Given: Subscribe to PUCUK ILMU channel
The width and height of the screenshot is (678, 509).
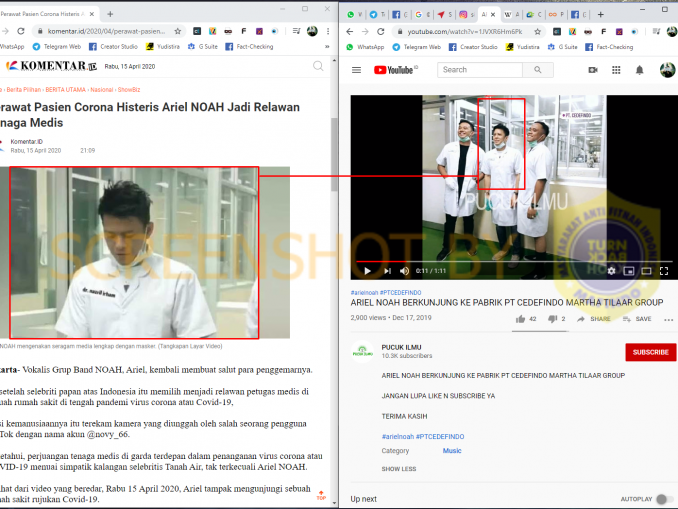Looking at the screenshot, I should (x=650, y=352).
